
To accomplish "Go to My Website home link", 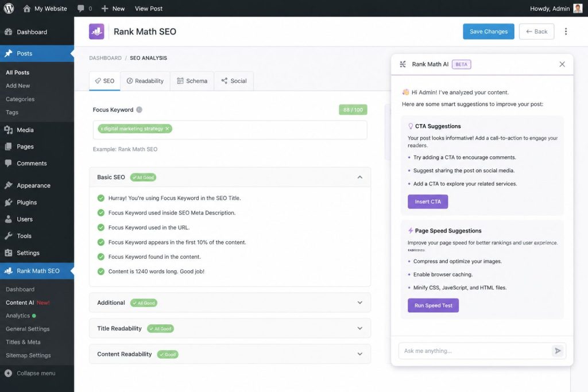I will (45, 8).
